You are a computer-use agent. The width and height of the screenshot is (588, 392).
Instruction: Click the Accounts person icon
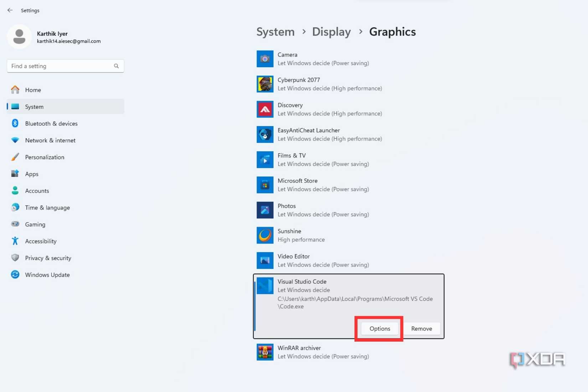click(x=15, y=190)
